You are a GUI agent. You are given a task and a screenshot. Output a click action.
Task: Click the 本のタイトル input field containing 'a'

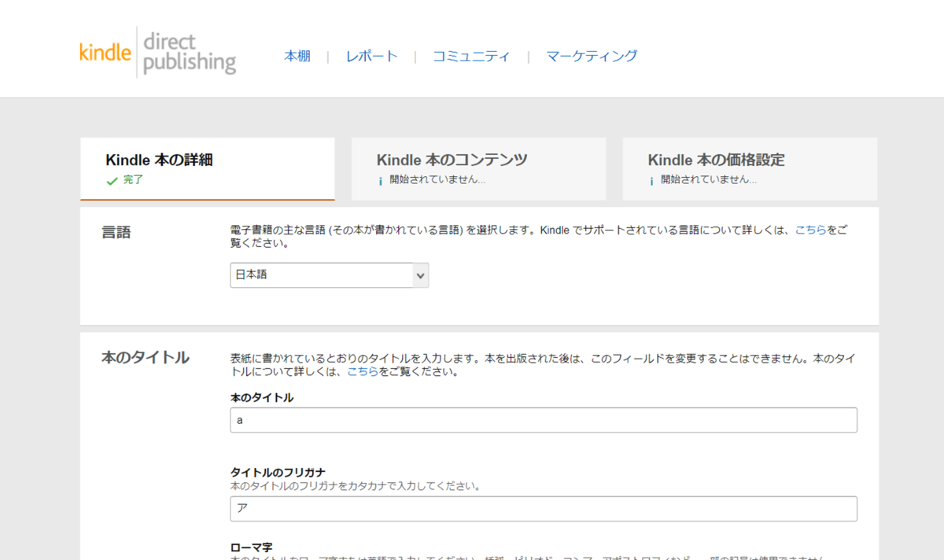543,420
